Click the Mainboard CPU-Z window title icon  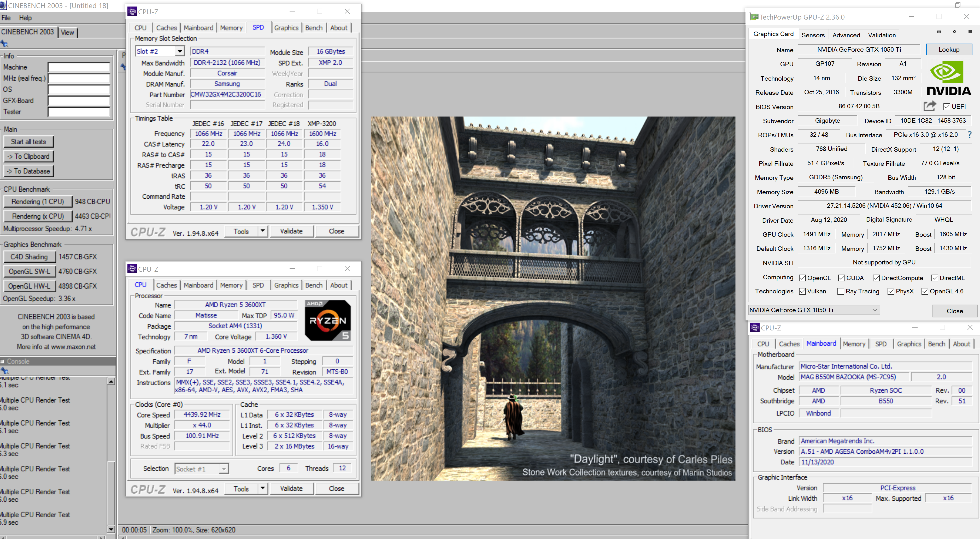pos(755,327)
